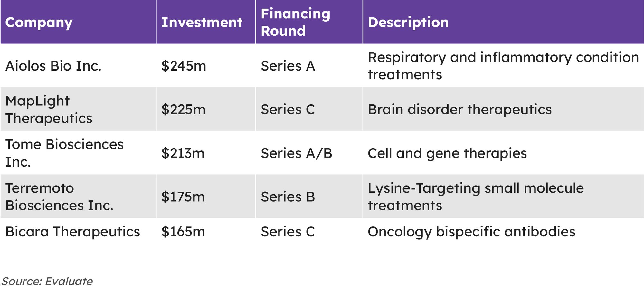Select the Terremoto Biosciences Inc. cell

pos(59,197)
